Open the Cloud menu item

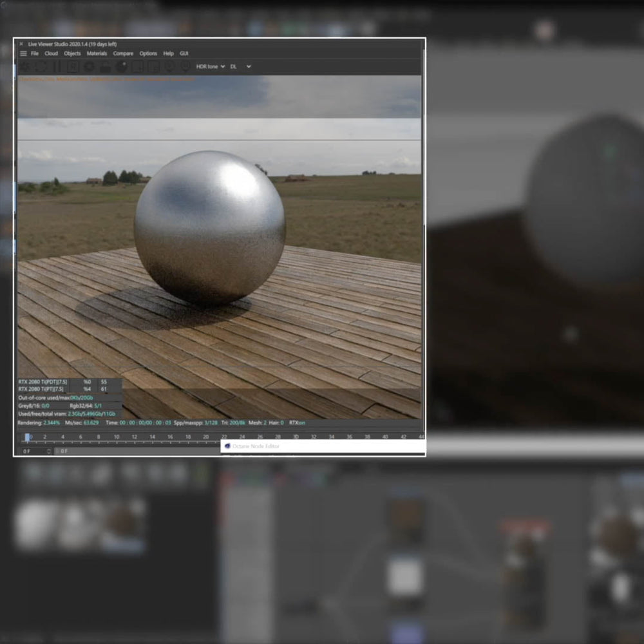(x=51, y=53)
